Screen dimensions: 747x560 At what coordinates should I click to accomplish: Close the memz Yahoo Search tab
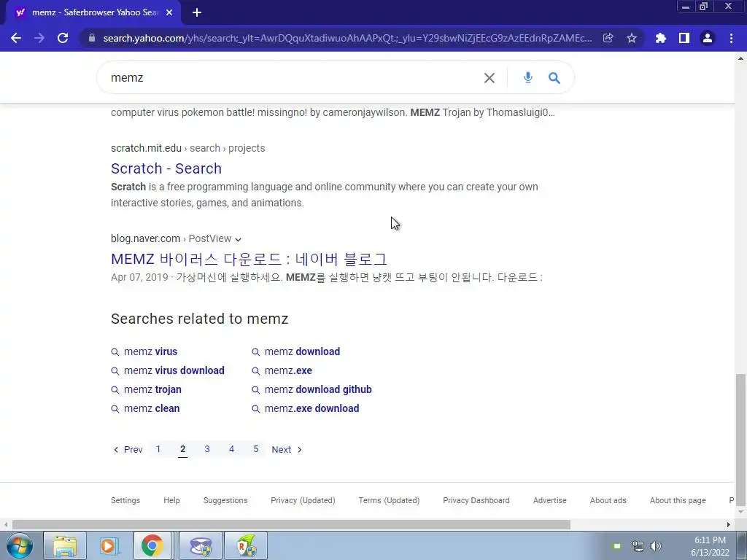click(169, 12)
